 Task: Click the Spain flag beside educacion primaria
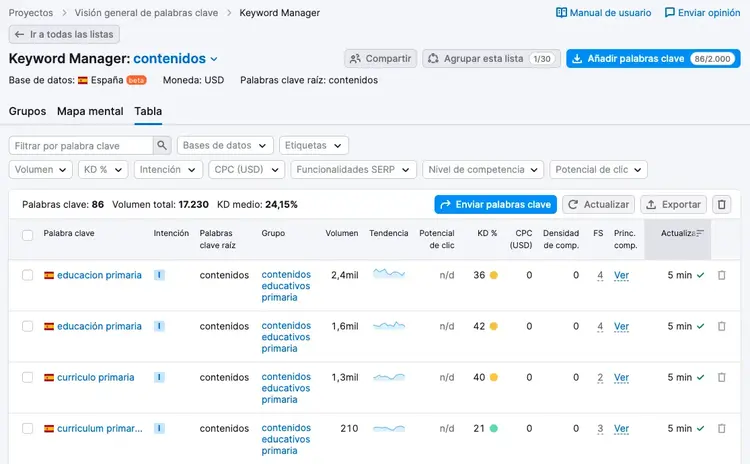point(49,275)
